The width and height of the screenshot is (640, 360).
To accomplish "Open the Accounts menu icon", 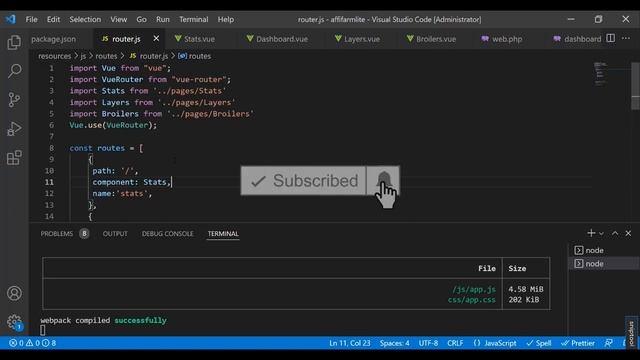I will pos(14,293).
